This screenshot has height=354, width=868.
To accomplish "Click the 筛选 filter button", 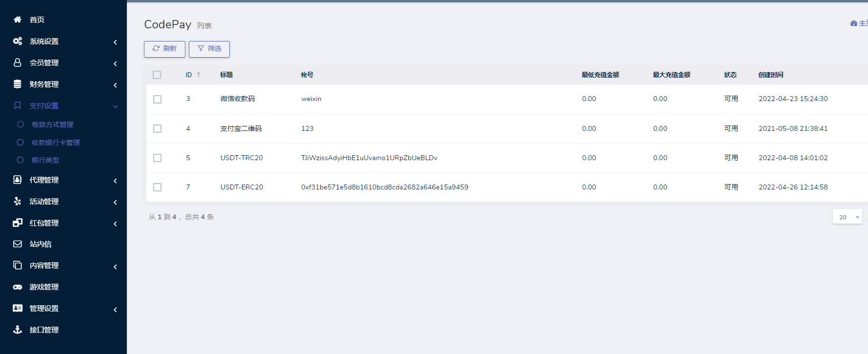I will 209,49.
